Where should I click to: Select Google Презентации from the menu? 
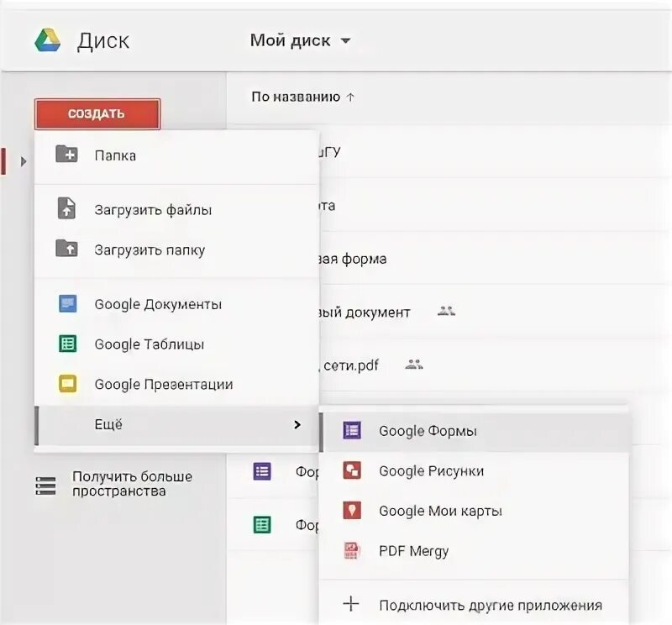pyautogui.click(x=176, y=384)
